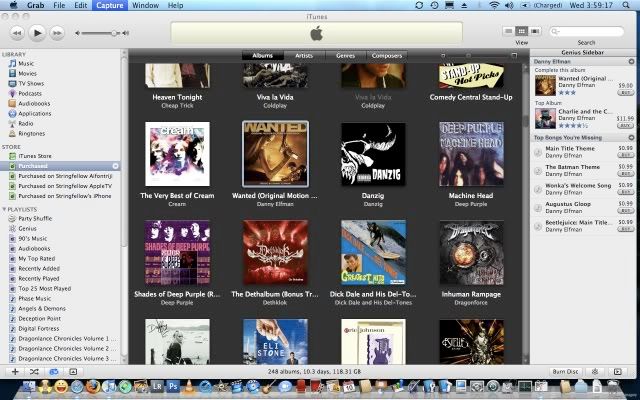
Task: Click in the Search field
Action: tap(590, 31)
